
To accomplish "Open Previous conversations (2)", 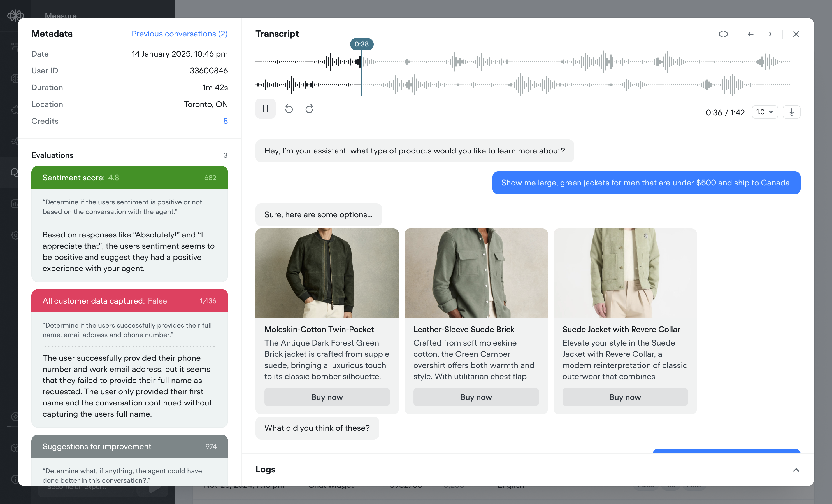I will tap(180, 34).
